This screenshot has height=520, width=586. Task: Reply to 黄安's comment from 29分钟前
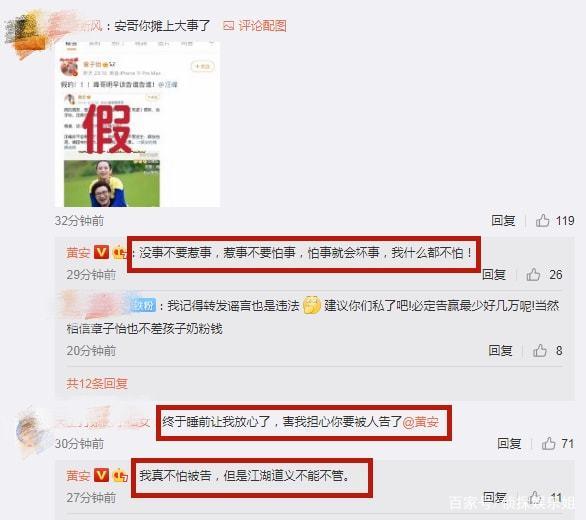coord(494,275)
